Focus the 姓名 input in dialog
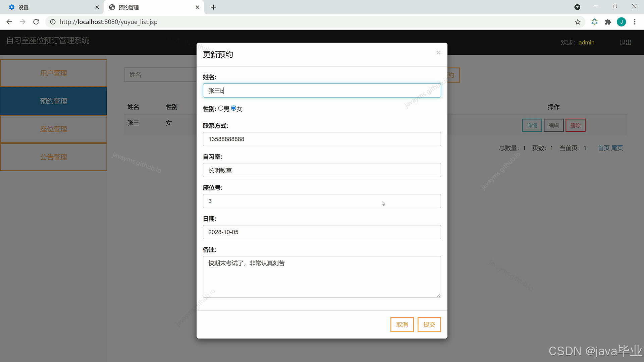This screenshot has width=644, height=362. [x=322, y=90]
